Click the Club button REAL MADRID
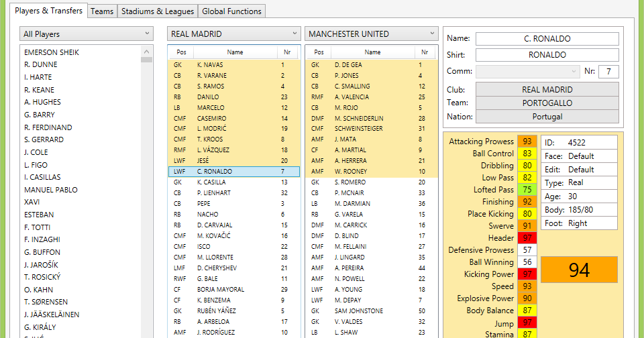This screenshot has width=644, height=338. [x=547, y=89]
